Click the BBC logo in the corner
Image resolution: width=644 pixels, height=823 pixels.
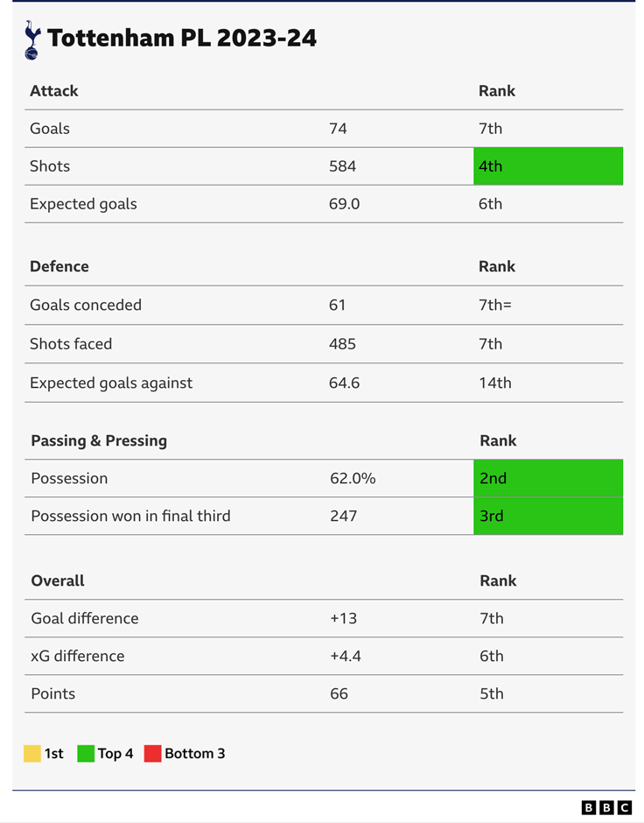pyautogui.click(x=605, y=808)
